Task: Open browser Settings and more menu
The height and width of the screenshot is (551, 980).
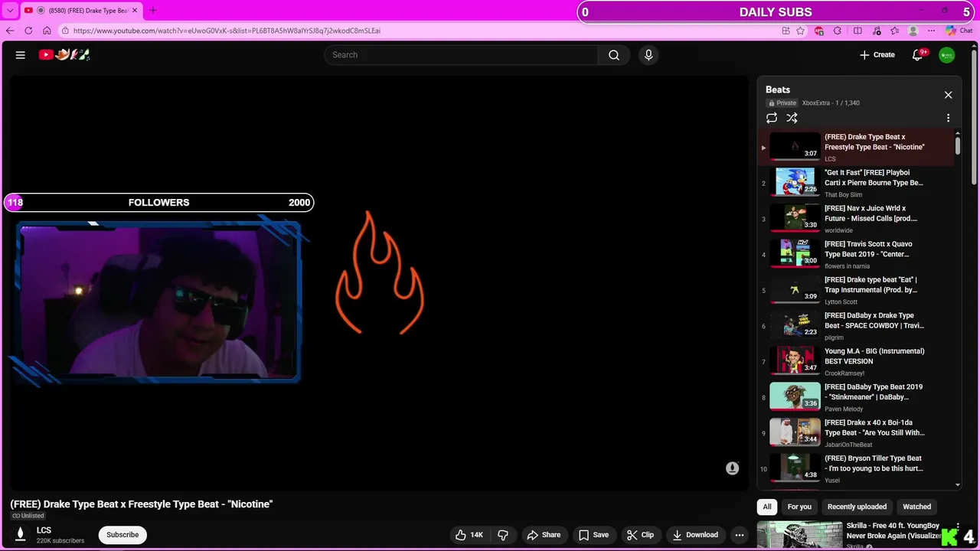Action: pos(931,31)
